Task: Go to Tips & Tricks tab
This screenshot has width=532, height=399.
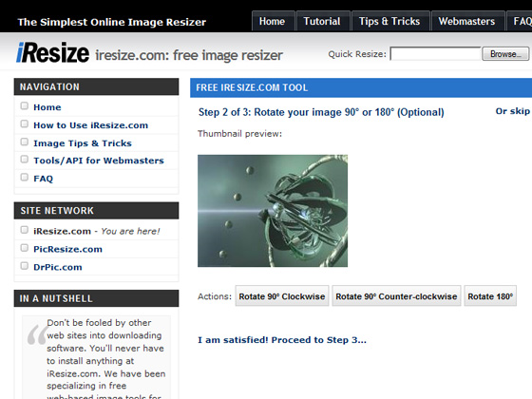Action: [389, 21]
